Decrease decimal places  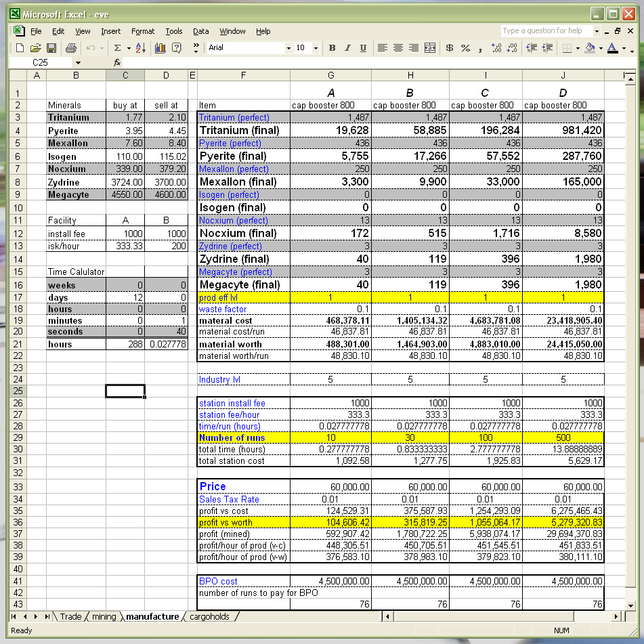[512, 48]
